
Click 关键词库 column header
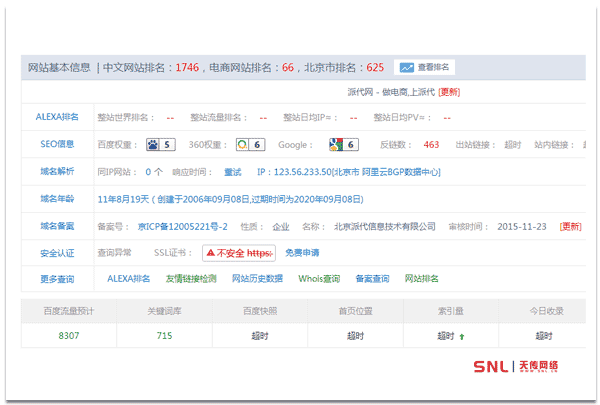[164, 311]
